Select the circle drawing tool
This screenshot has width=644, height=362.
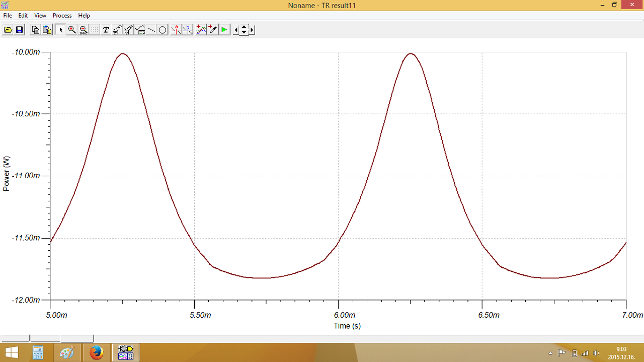pyautogui.click(x=163, y=30)
